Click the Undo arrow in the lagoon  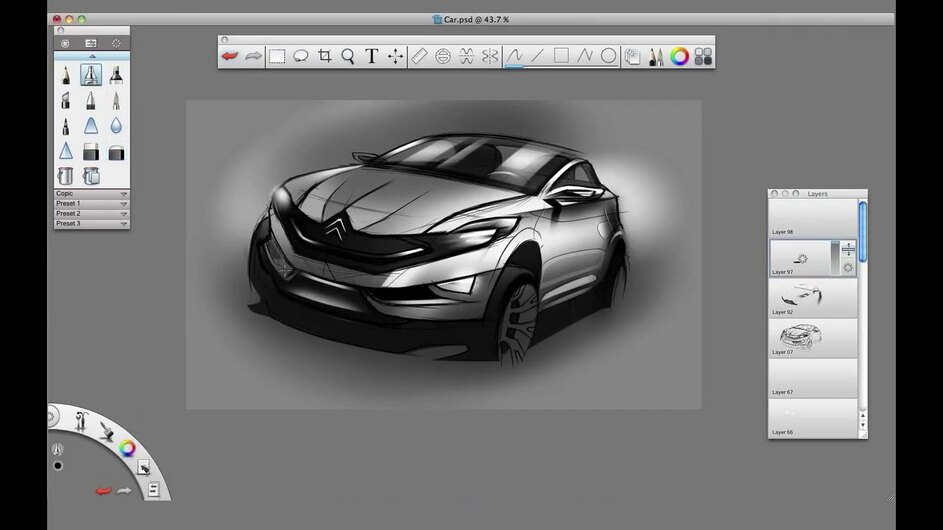click(103, 491)
